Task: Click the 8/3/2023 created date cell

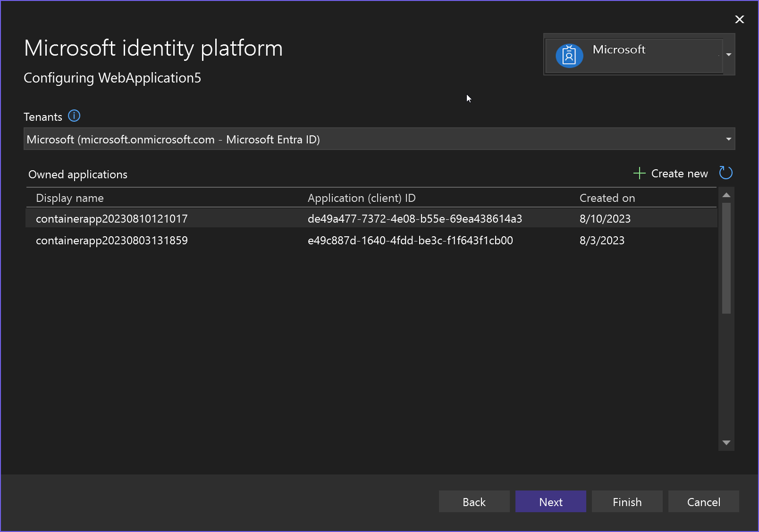Action: [602, 241]
